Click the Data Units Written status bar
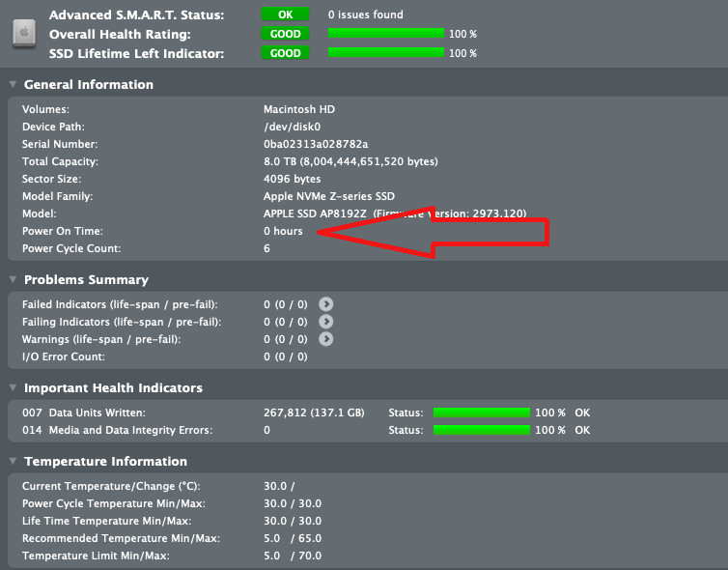This screenshot has height=570, width=728. 482,413
